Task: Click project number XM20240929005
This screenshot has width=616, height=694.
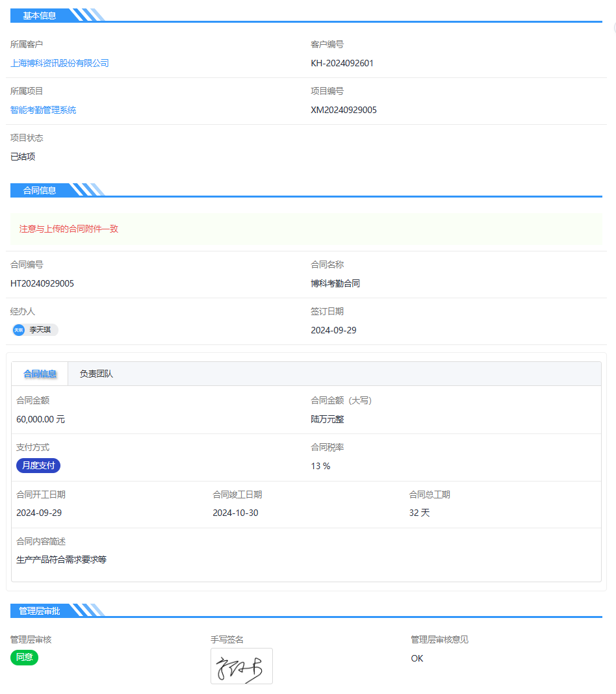Action: click(x=344, y=110)
